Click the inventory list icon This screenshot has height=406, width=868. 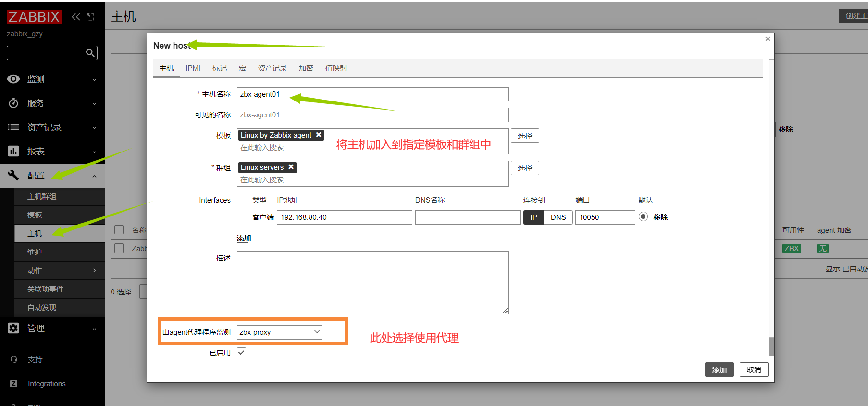coord(13,127)
